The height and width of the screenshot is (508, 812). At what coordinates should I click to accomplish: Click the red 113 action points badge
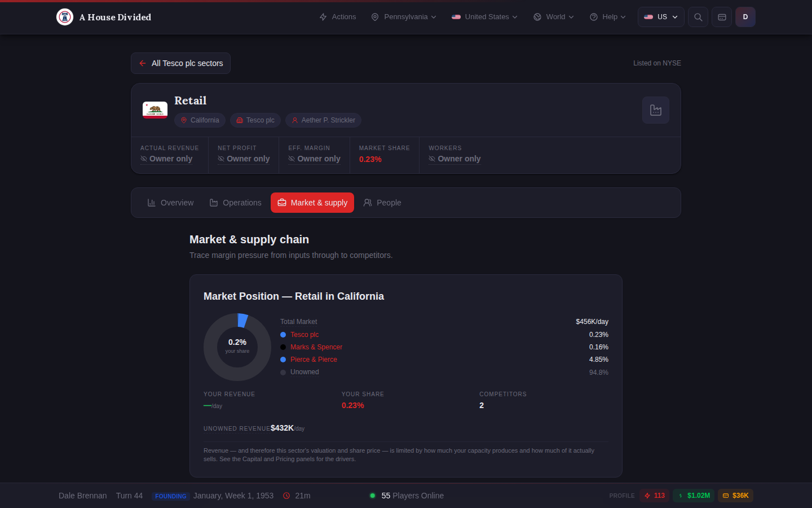click(654, 496)
